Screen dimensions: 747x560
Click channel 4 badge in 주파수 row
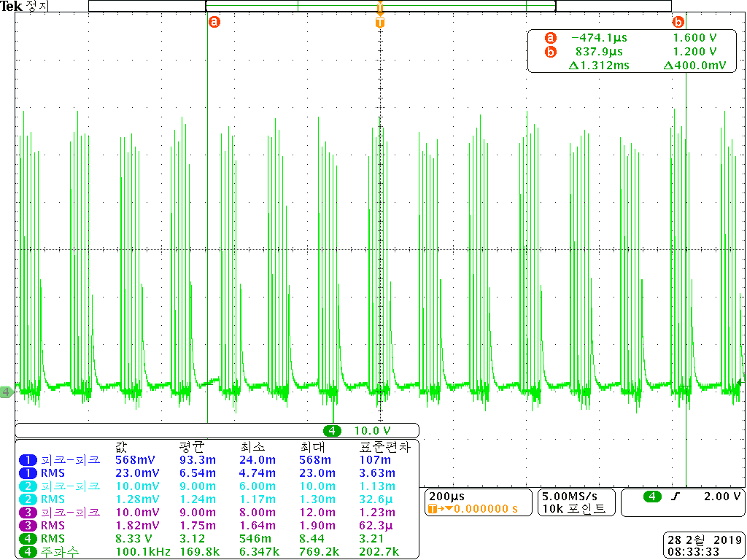point(28,553)
